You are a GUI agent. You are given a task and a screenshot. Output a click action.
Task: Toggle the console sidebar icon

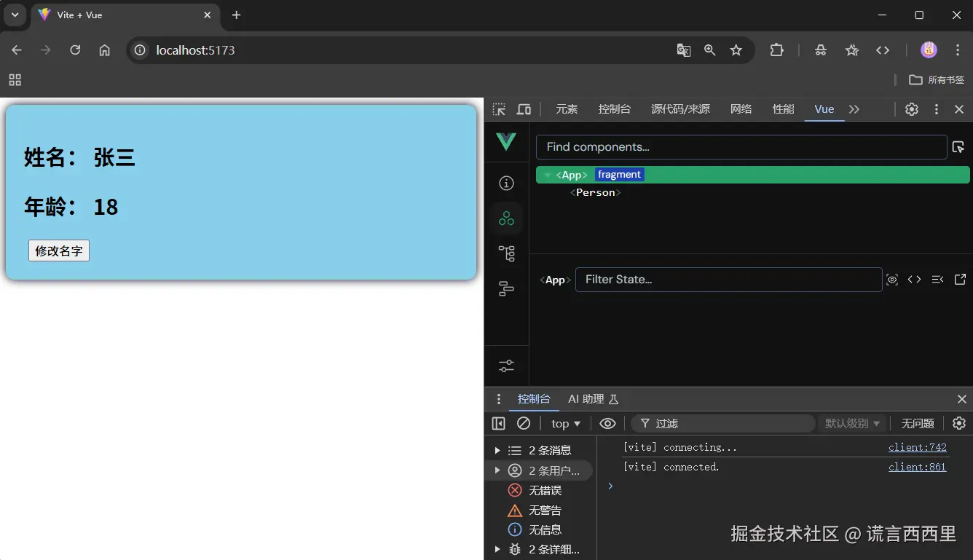click(498, 423)
